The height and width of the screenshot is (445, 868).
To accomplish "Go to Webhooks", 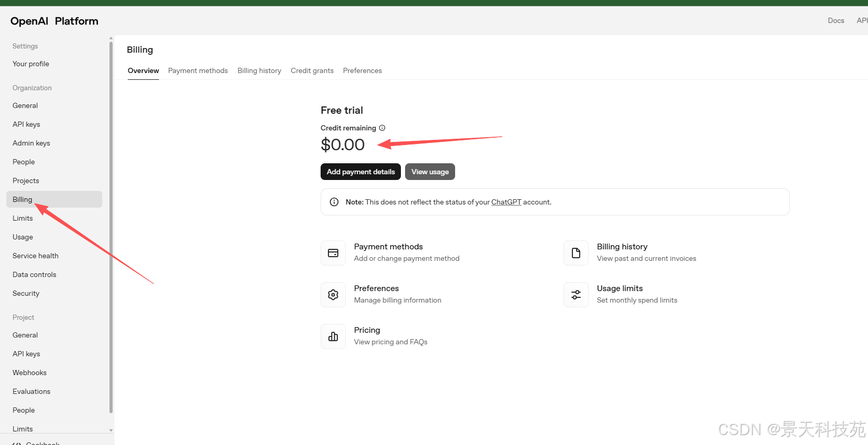I will click(54, 372).
